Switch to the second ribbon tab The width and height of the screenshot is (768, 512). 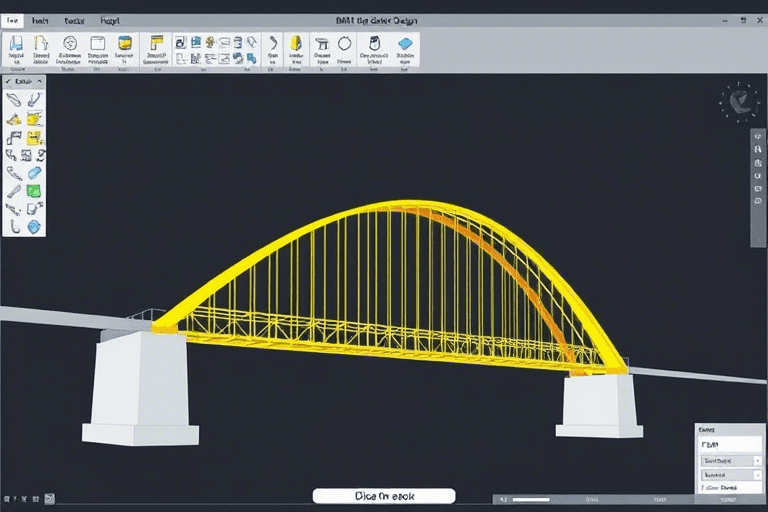click(x=40, y=19)
